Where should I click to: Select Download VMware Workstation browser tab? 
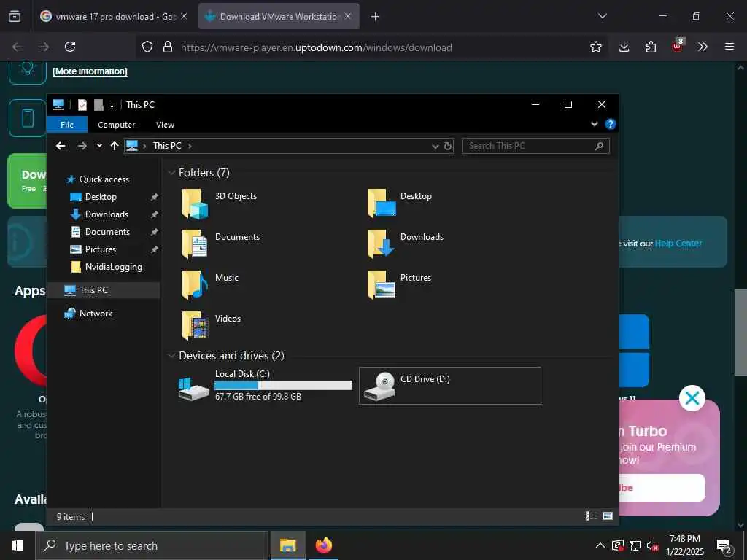[x=279, y=16]
